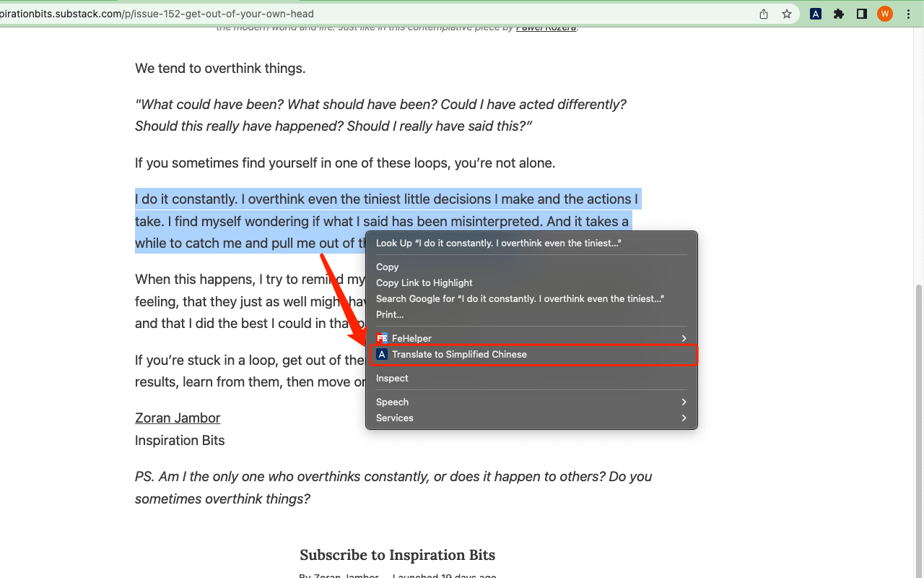The width and height of the screenshot is (924, 578).
Task: Click the 'Inspiration Bits' signature text
Action: pyautogui.click(x=180, y=441)
